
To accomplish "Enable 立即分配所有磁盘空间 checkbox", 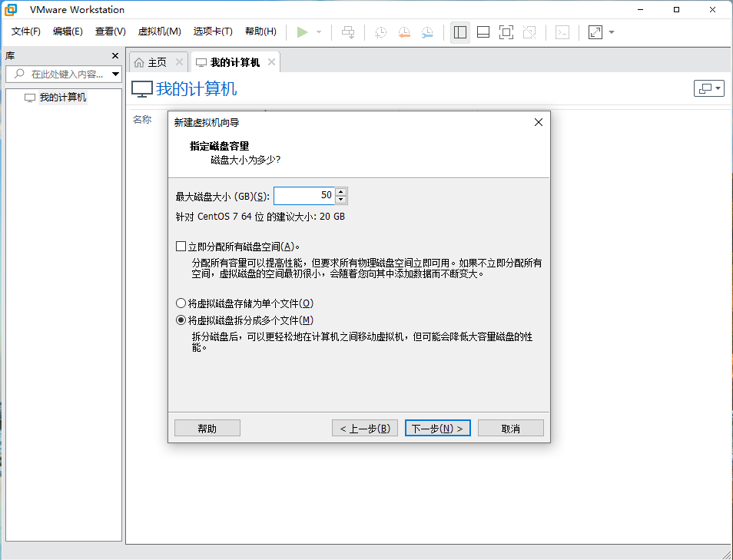I will 181,247.
